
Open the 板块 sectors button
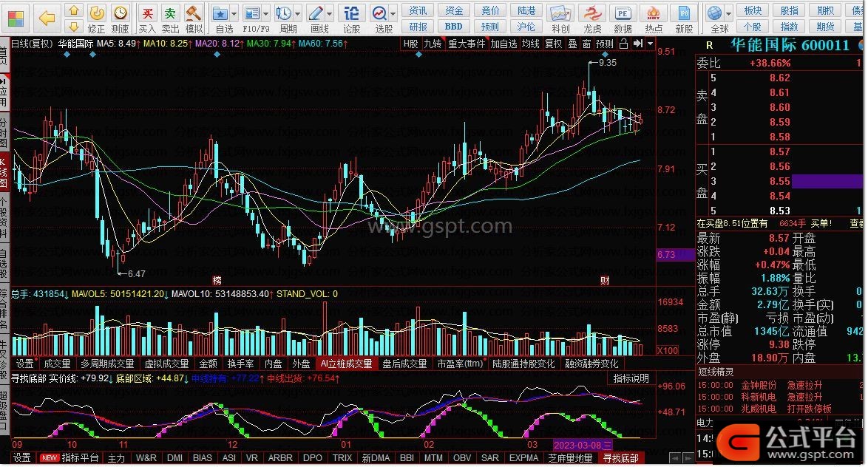coord(753,10)
